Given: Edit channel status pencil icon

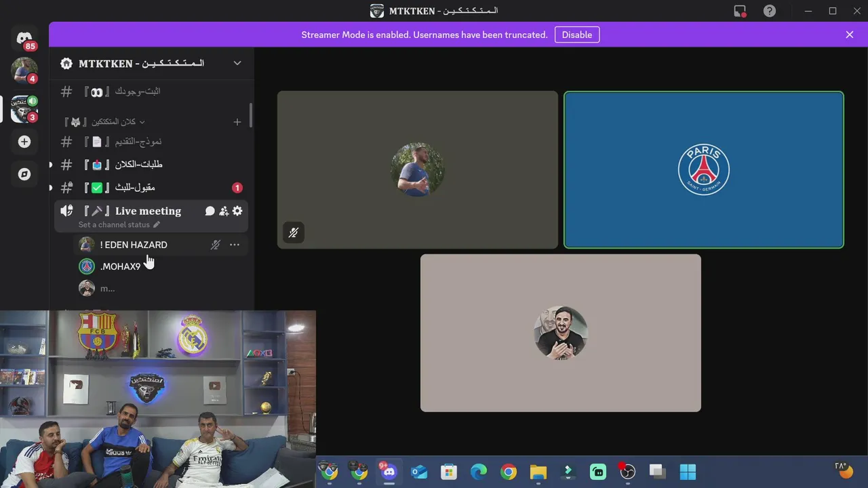Looking at the screenshot, I should click(x=157, y=224).
